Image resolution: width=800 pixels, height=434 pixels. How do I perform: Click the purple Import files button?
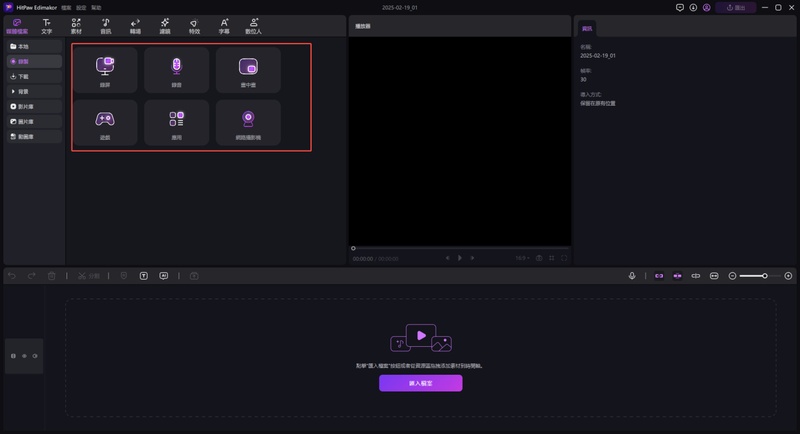pos(421,383)
